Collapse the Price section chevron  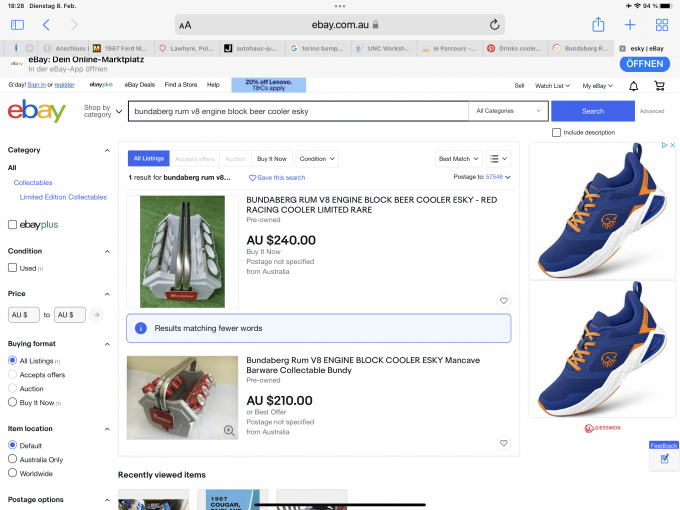point(107,294)
